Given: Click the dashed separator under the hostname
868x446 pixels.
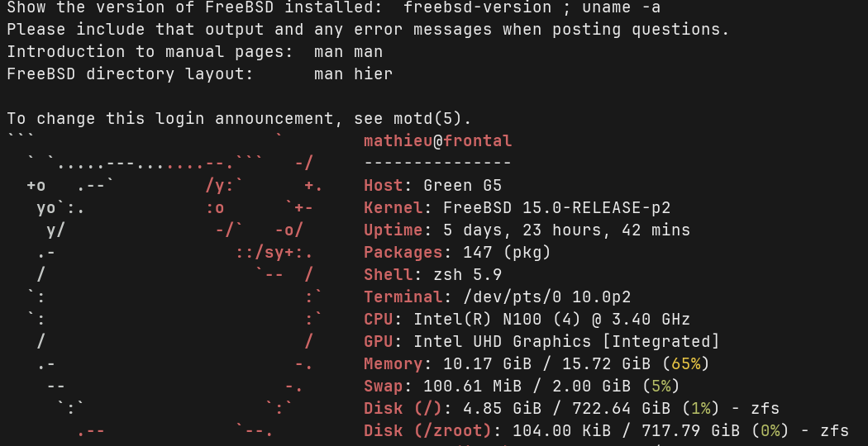Looking at the screenshot, I should pyautogui.click(x=437, y=164).
